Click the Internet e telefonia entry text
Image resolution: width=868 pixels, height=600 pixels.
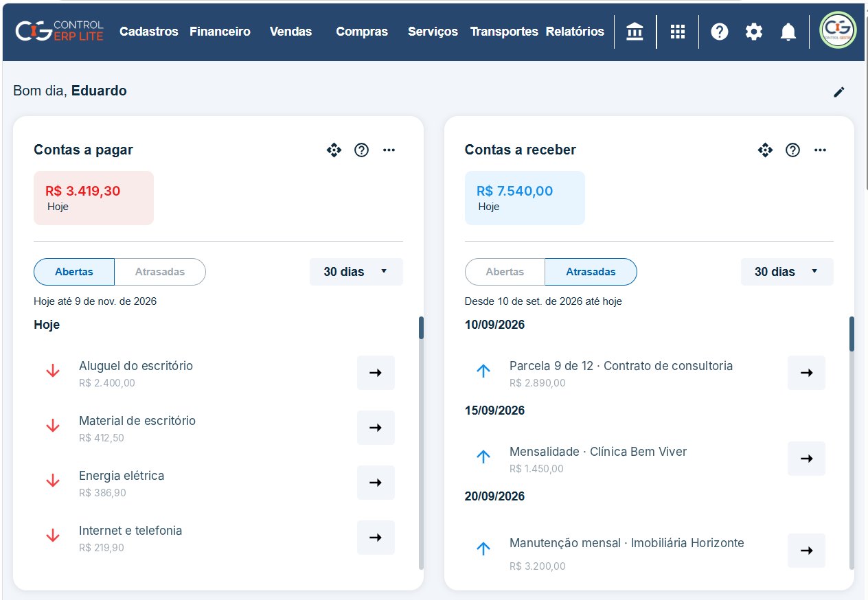130,531
